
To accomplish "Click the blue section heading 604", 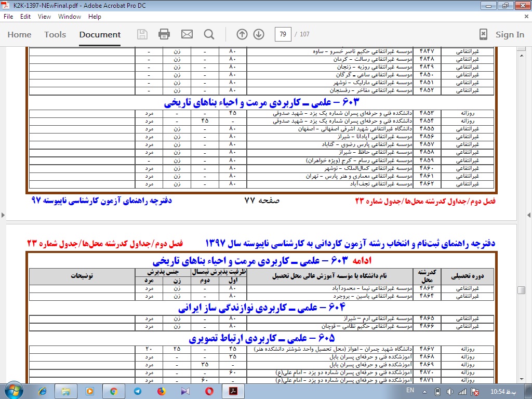I will (262, 308).
